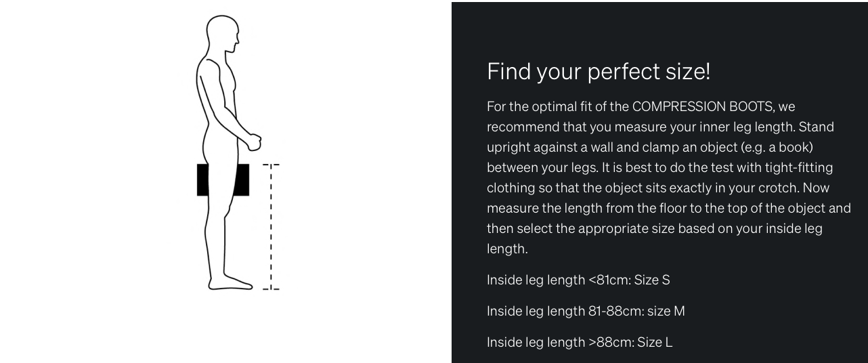Click the dashed vertical measurement line
The image size is (868, 363).
click(x=271, y=227)
